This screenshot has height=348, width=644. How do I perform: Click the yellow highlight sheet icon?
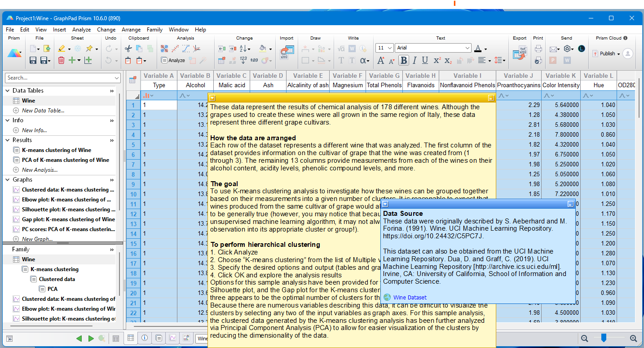(62, 49)
